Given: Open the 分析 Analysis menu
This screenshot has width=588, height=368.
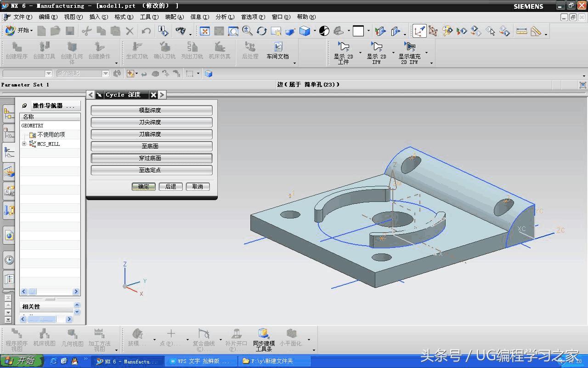Looking at the screenshot, I should pyautogui.click(x=224, y=17).
